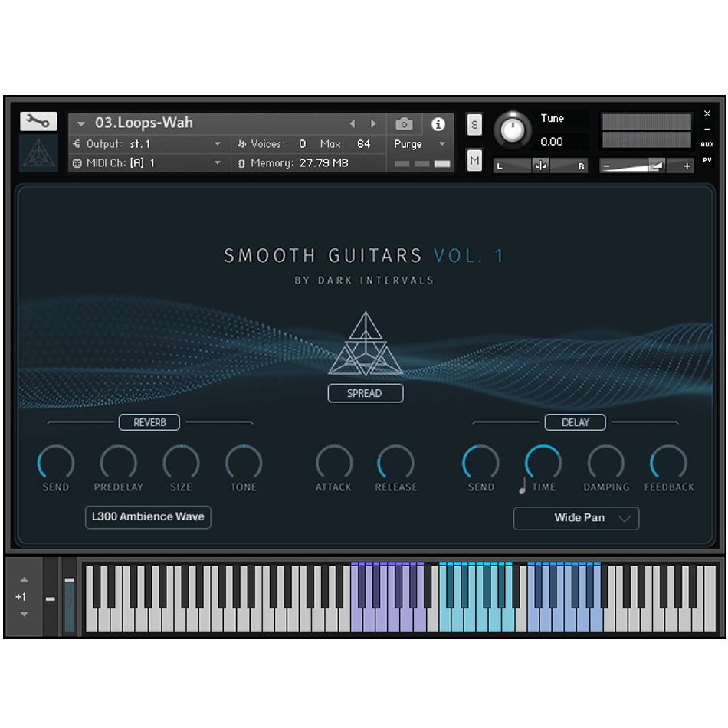Open the MIDI Ch [A] 1 dropdown

pos(148,162)
